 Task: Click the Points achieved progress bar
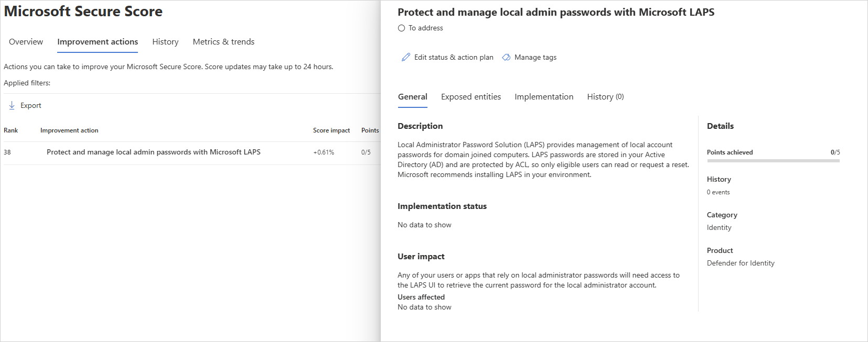tap(773, 161)
